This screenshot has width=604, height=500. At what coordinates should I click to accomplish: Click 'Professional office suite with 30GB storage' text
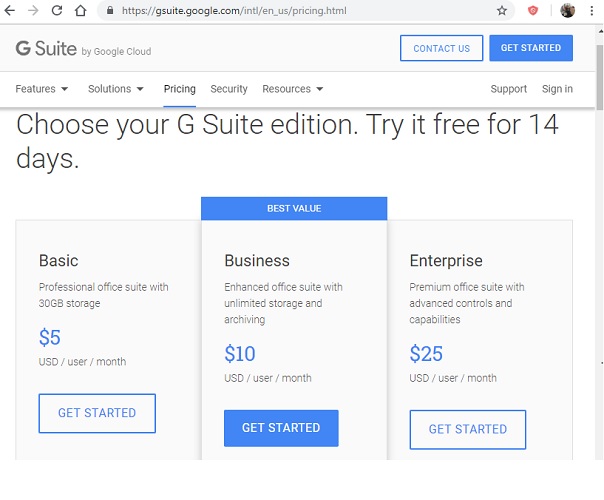point(103,295)
